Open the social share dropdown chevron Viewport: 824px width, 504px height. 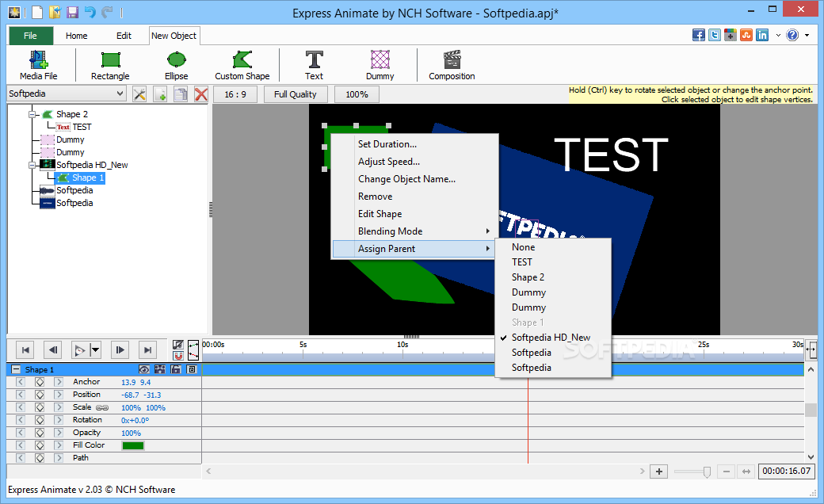point(778,35)
